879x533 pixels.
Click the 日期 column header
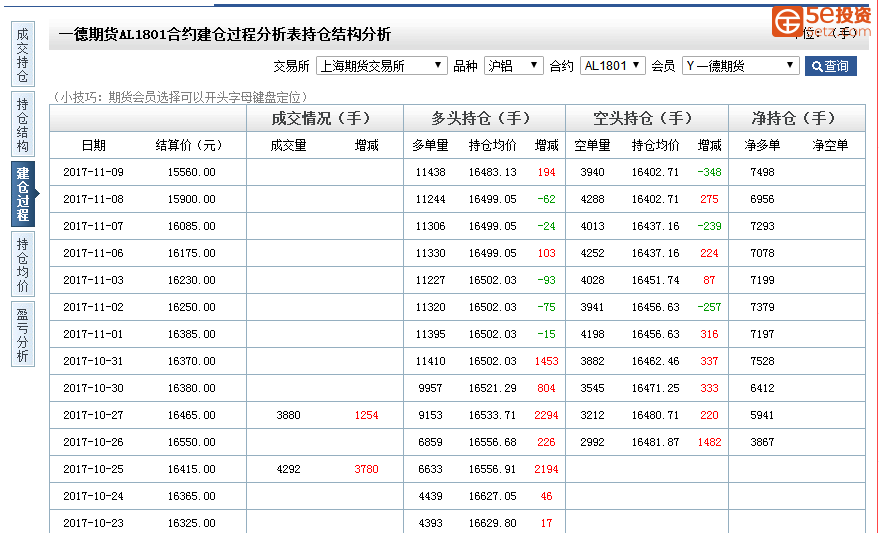pyautogui.click(x=94, y=146)
